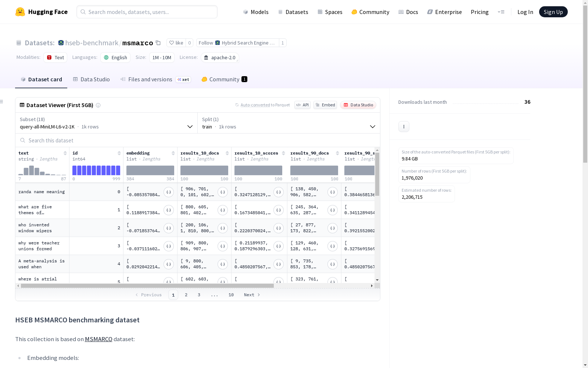Open the API button in Dataset Viewer

302,105
